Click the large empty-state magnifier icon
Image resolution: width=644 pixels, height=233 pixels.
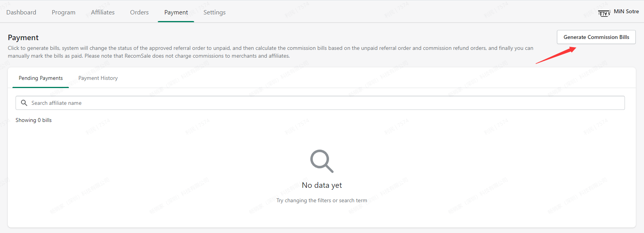point(322,161)
